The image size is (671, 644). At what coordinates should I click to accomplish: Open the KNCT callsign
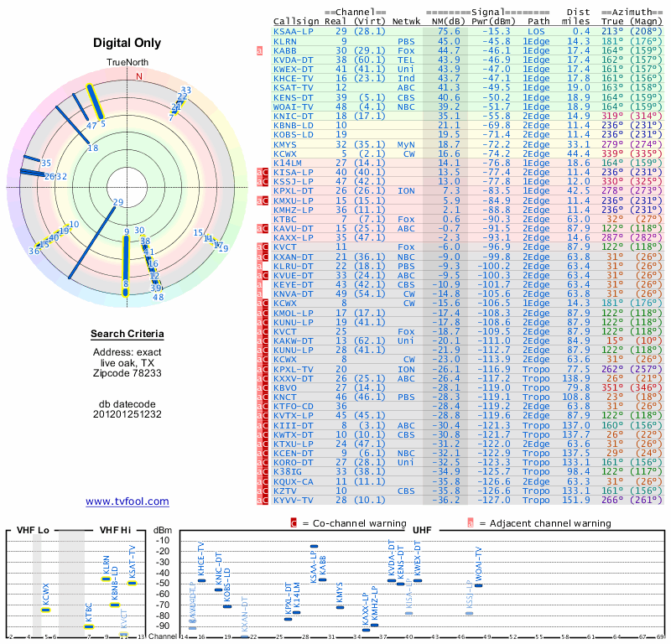285,397
